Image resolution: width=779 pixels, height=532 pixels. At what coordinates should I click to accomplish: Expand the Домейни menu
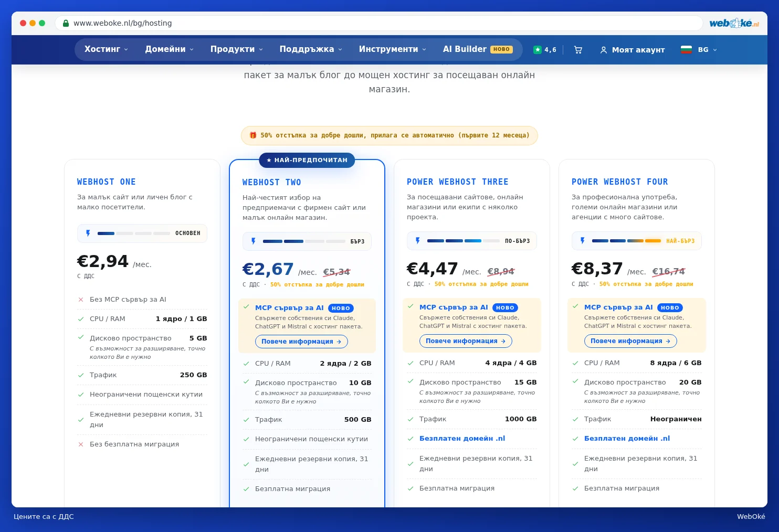[x=170, y=49]
